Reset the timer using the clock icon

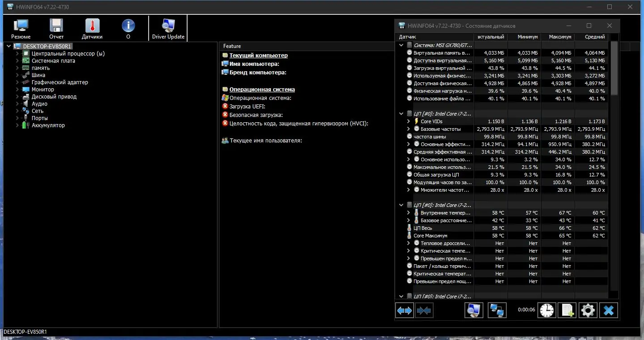546,310
